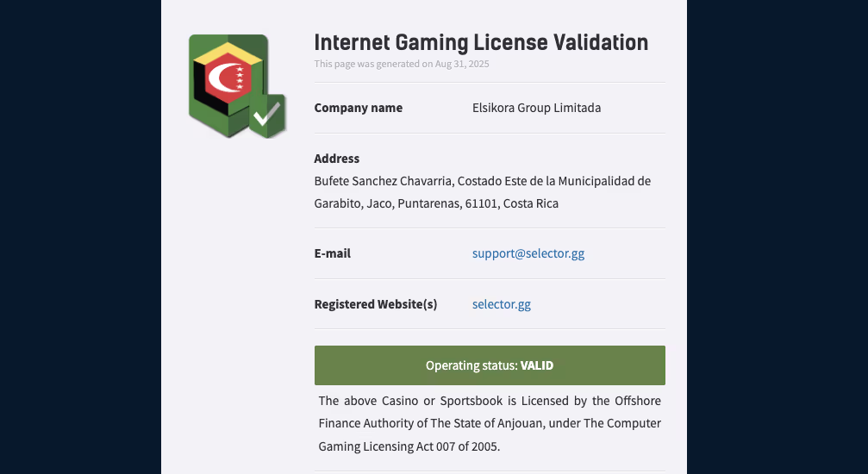Click the bold VALID status word
868x474 pixels.
pyautogui.click(x=537, y=365)
